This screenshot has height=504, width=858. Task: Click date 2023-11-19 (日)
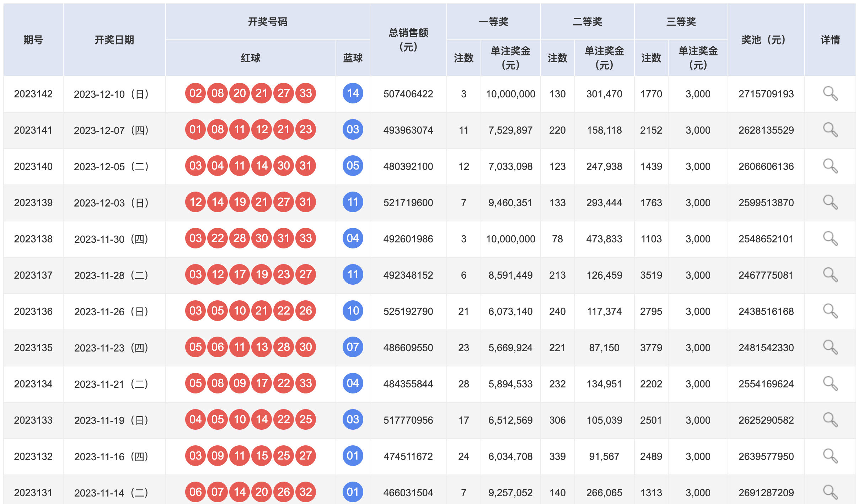111,420
